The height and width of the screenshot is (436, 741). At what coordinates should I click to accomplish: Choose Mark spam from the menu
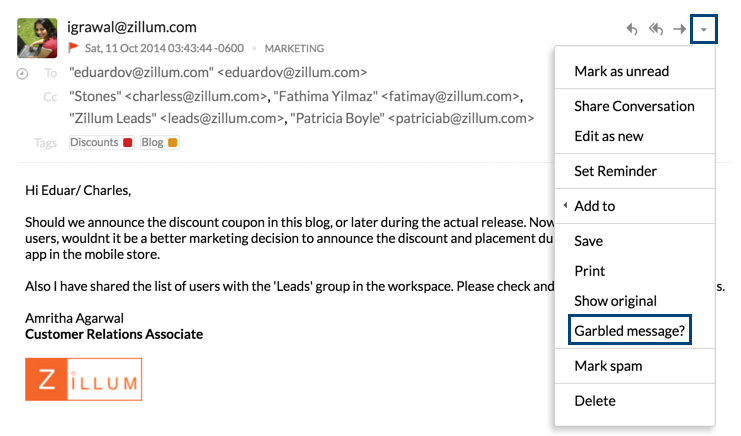(635, 366)
